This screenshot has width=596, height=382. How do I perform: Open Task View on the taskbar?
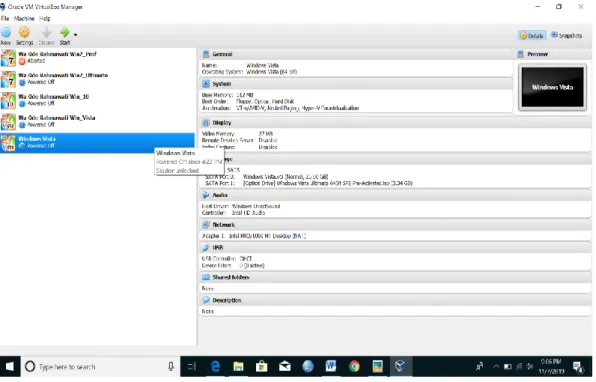pyautogui.click(x=192, y=366)
